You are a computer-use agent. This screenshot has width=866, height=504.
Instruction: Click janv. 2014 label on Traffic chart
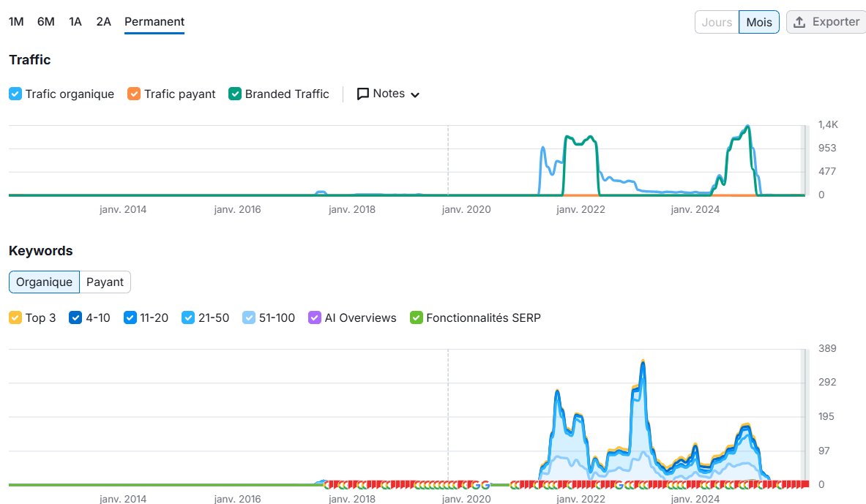pos(122,210)
